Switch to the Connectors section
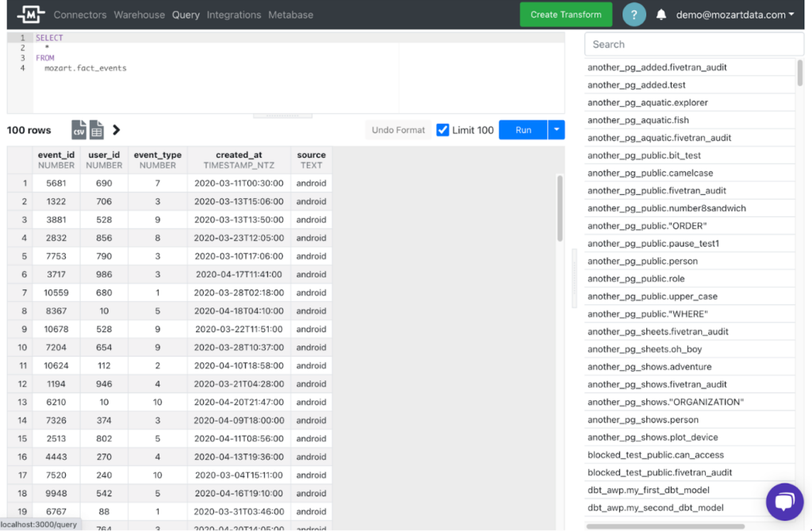 [x=79, y=14]
